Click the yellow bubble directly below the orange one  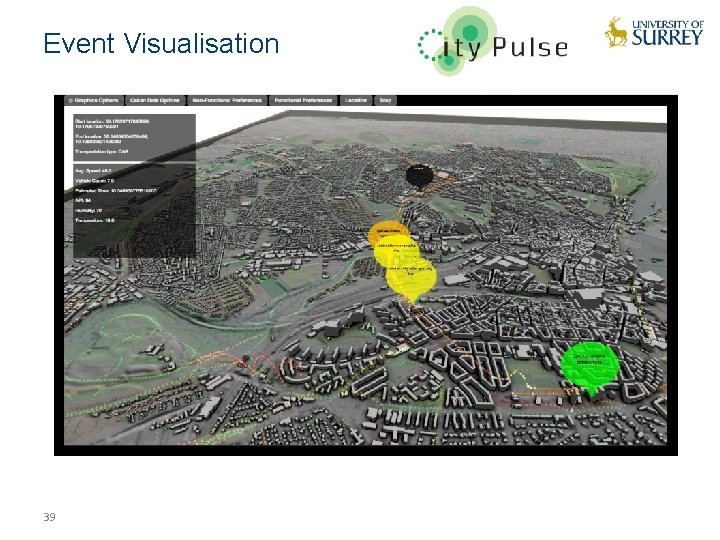pyautogui.click(x=396, y=250)
